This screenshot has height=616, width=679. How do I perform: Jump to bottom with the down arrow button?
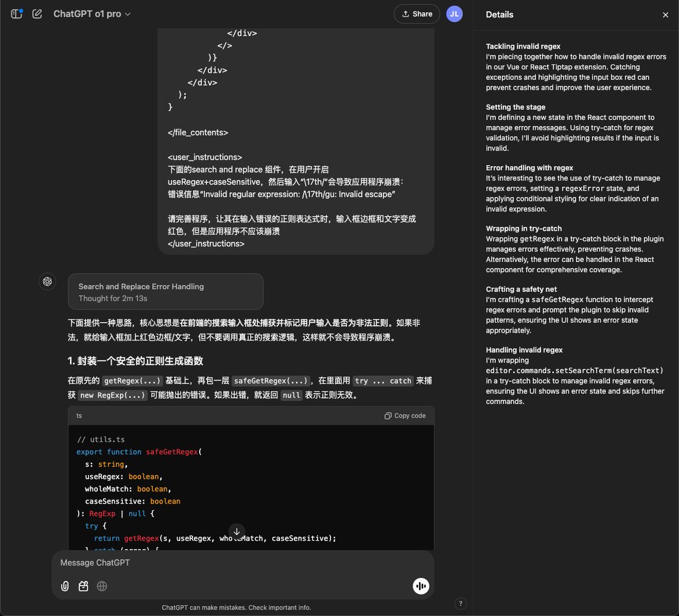tap(237, 532)
